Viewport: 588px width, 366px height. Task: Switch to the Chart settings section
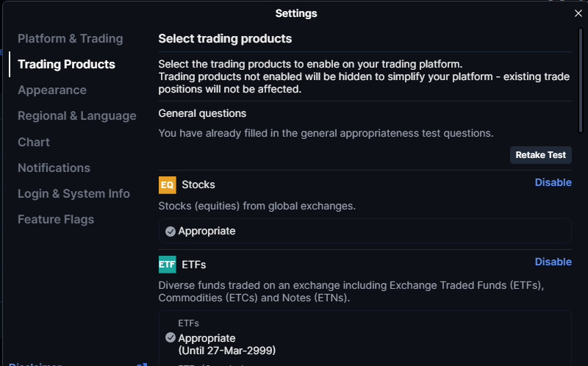pos(34,142)
